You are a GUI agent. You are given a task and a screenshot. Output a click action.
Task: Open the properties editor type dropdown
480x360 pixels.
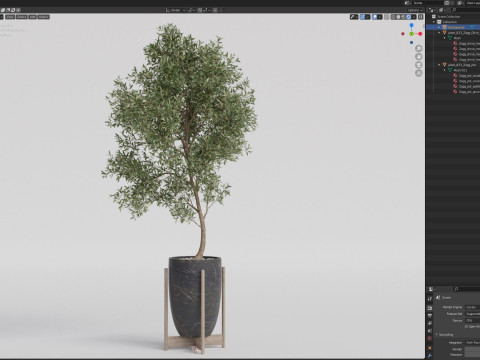click(x=432, y=289)
